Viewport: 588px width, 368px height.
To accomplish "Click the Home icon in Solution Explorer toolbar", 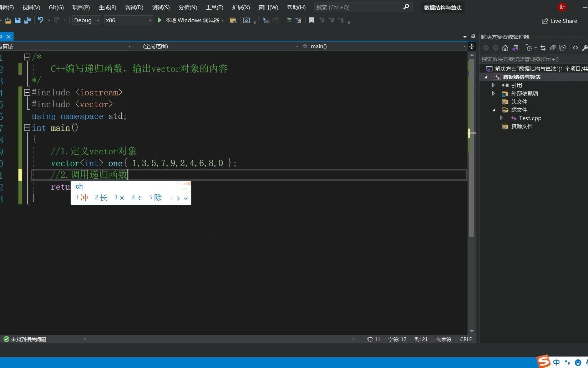I will (505, 48).
